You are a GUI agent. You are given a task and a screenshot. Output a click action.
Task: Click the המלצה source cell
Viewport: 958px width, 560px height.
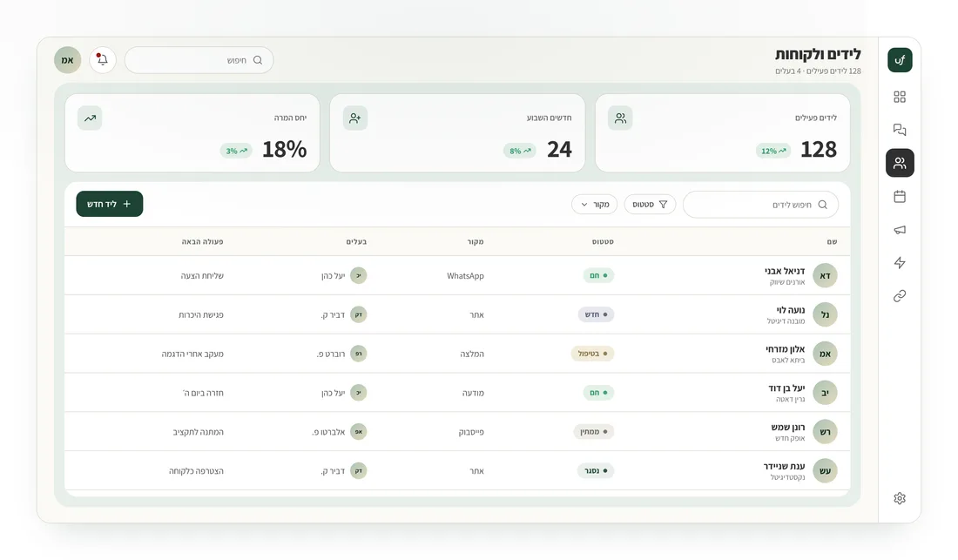pos(472,354)
